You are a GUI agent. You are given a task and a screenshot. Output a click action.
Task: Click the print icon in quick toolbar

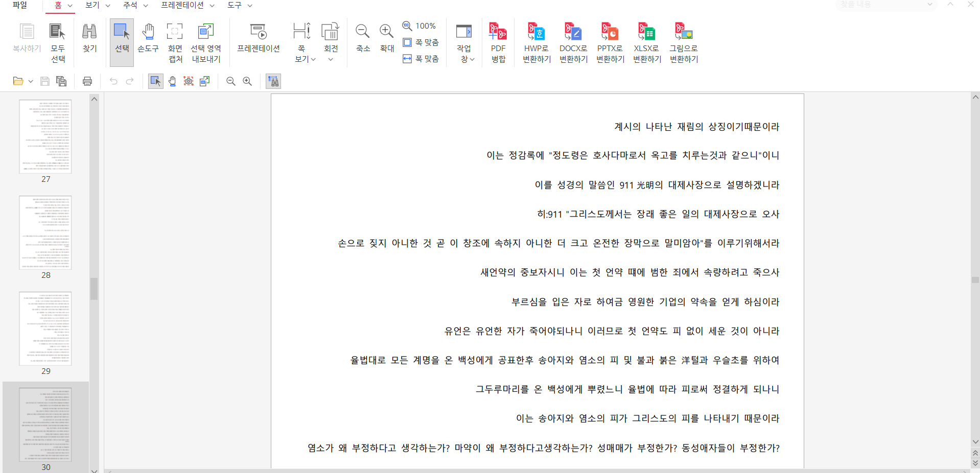click(87, 81)
